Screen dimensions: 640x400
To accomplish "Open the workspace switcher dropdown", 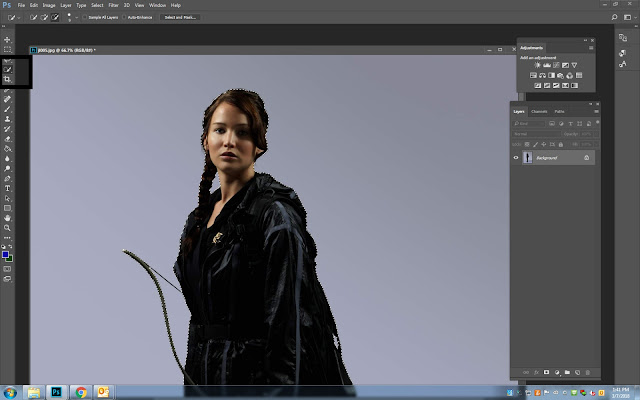I will pyautogui.click(x=630, y=17).
